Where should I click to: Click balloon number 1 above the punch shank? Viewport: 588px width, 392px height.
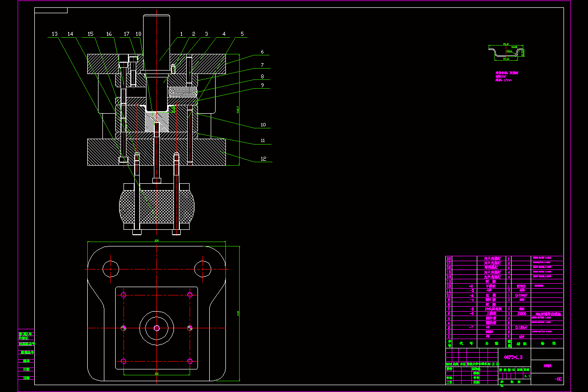(181, 34)
